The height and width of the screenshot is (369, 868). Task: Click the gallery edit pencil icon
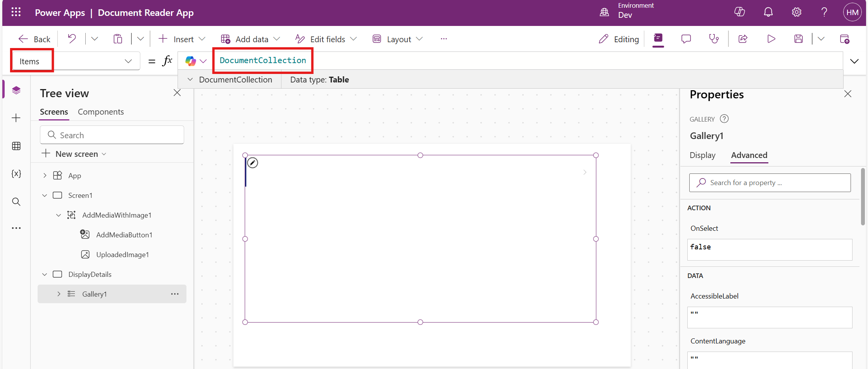pos(253,163)
